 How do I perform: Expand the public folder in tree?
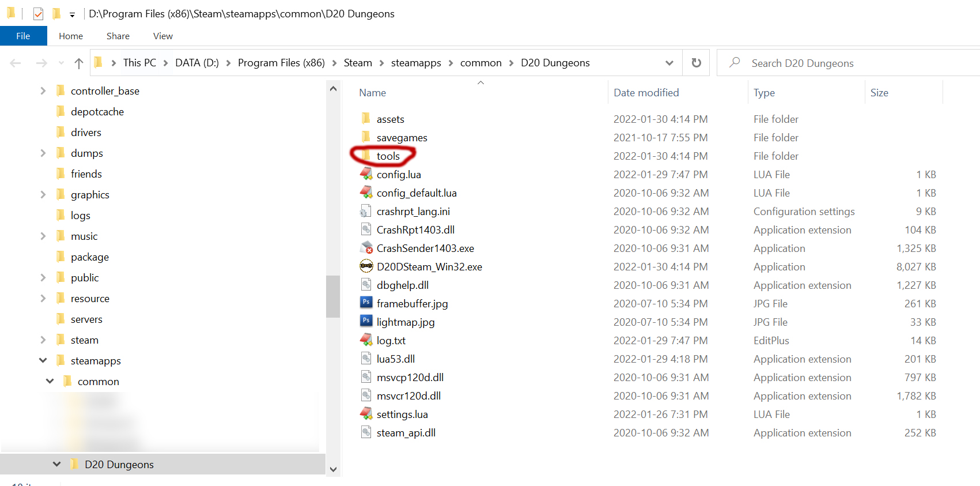[43, 277]
